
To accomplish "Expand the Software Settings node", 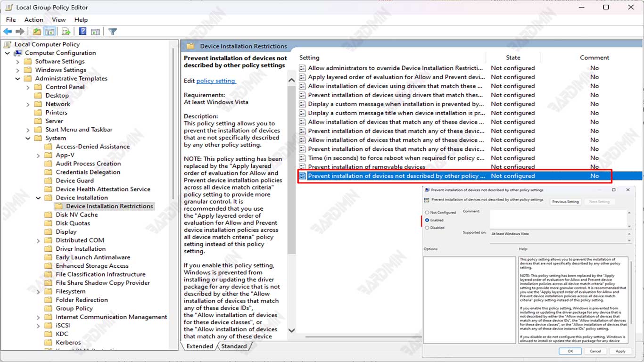I will 18,62.
